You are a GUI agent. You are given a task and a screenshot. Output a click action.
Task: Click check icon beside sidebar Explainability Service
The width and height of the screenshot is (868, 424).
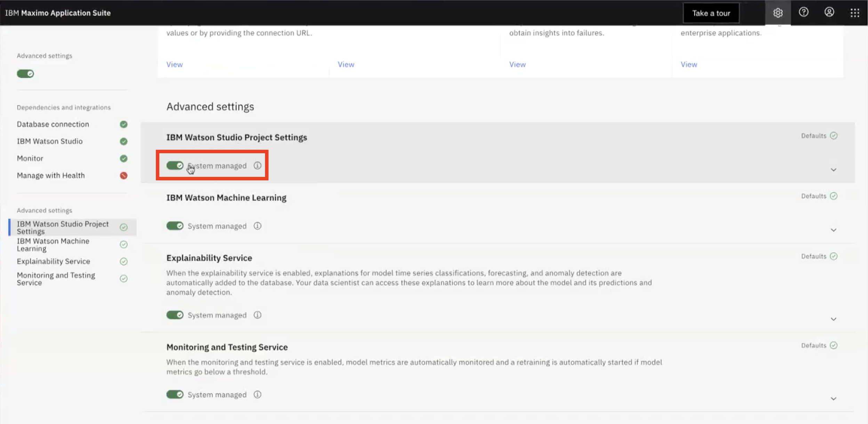[123, 261]
